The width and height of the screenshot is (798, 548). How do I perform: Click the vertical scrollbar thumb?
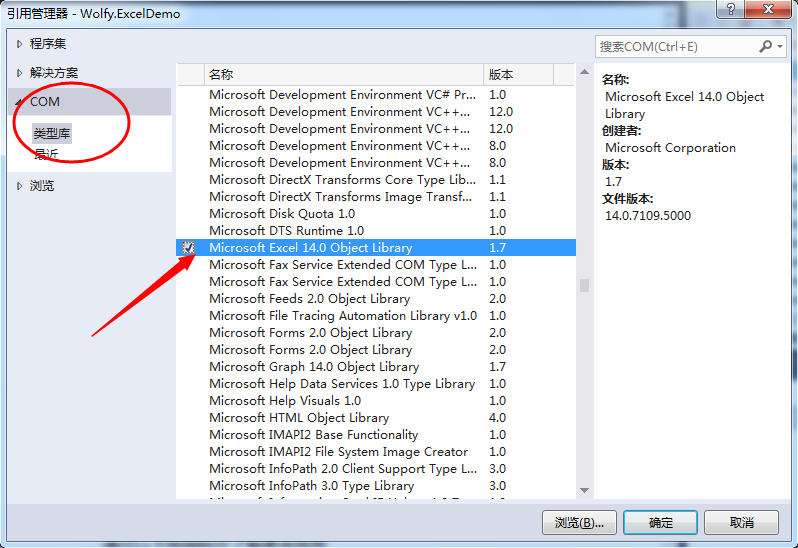(x=584, y=285)
